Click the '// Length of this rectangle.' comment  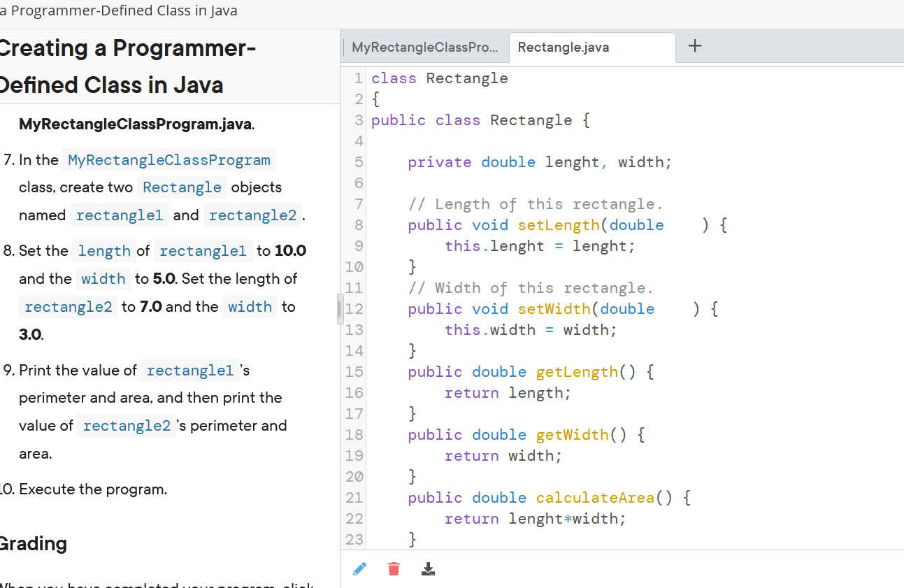pyautogui.click(x=536, y=204)
